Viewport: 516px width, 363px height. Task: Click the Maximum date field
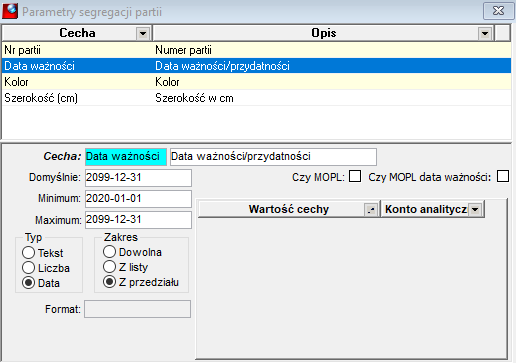[x=138, y=220]
